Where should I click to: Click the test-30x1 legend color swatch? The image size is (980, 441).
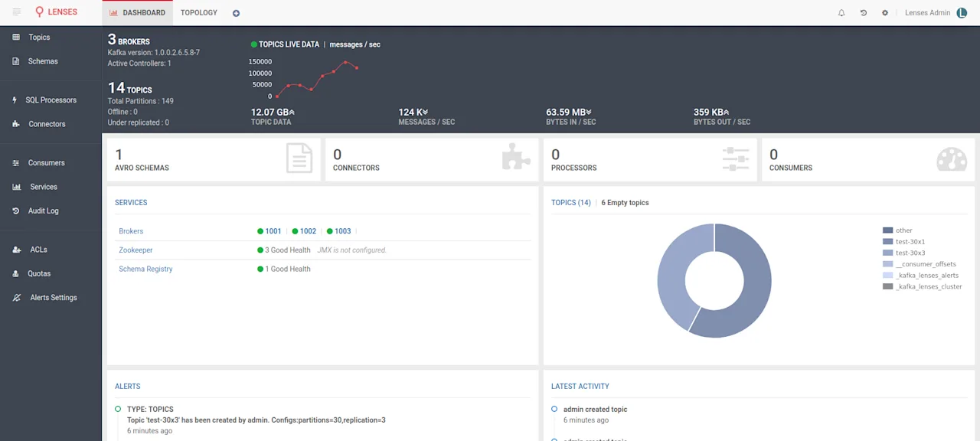tap(887, 241)
